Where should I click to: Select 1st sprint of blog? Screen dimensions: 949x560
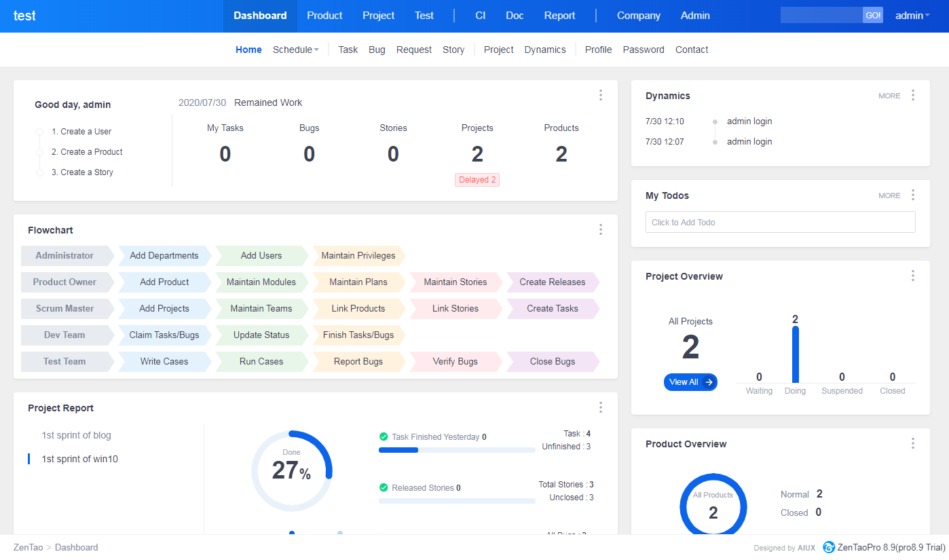[76, 435]
